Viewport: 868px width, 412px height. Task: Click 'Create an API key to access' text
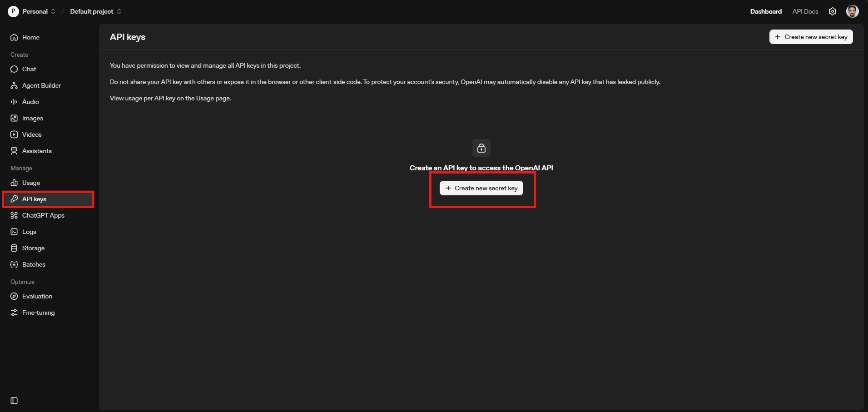coord(481,168)
